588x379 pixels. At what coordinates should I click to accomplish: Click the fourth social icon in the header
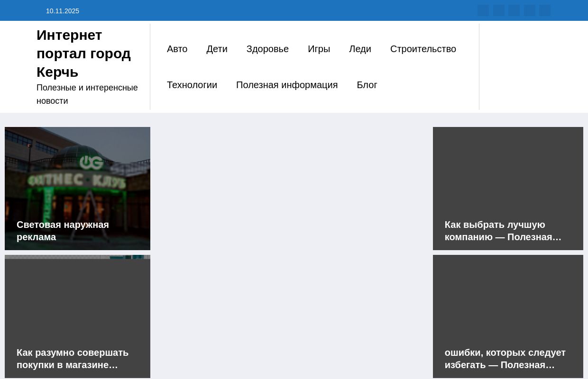coord(530,10)
